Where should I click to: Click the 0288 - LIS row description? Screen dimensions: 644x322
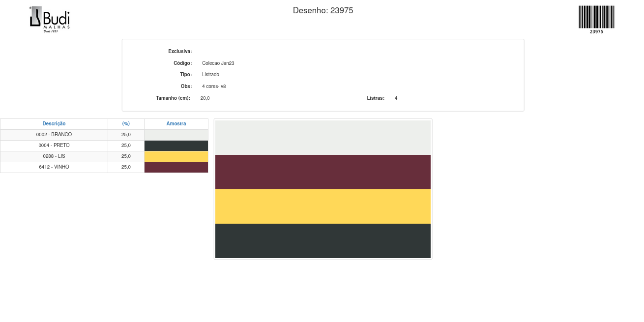(54, 156)
